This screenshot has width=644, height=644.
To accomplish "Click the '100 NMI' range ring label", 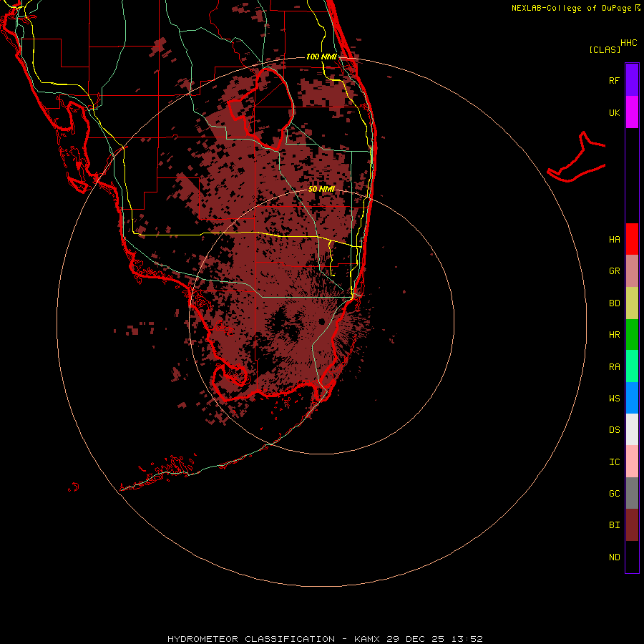I will (x=321, y=57).
